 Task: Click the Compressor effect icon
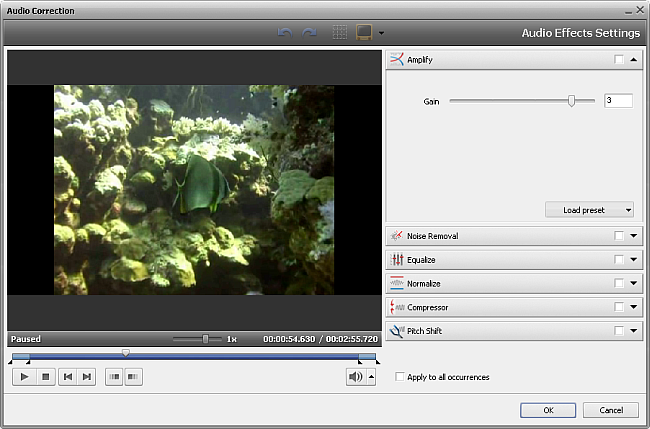pyautogui.click(x=397, y=307)
